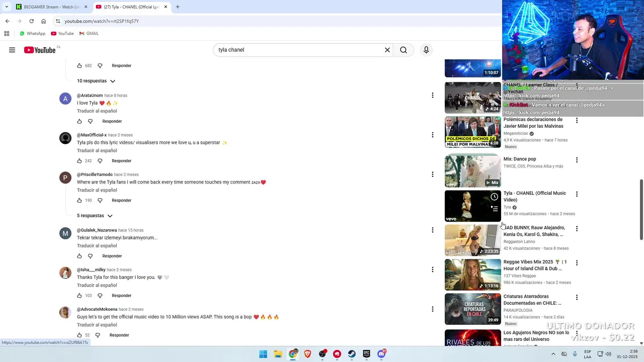Image resolution: width=644 pixels, height=362 pixels.
Task: Like the comment by @MaxOfficial-x
Action: [x=79, y=161]
